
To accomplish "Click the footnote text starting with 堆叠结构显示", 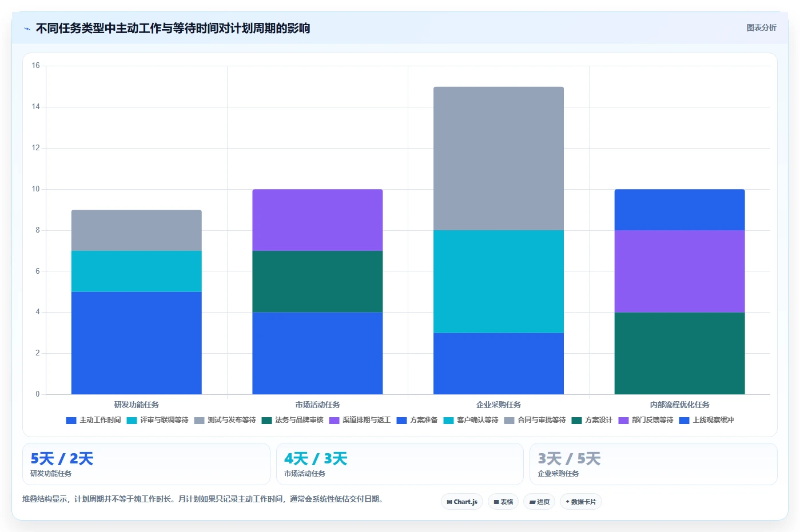I will tap(202, 499).
